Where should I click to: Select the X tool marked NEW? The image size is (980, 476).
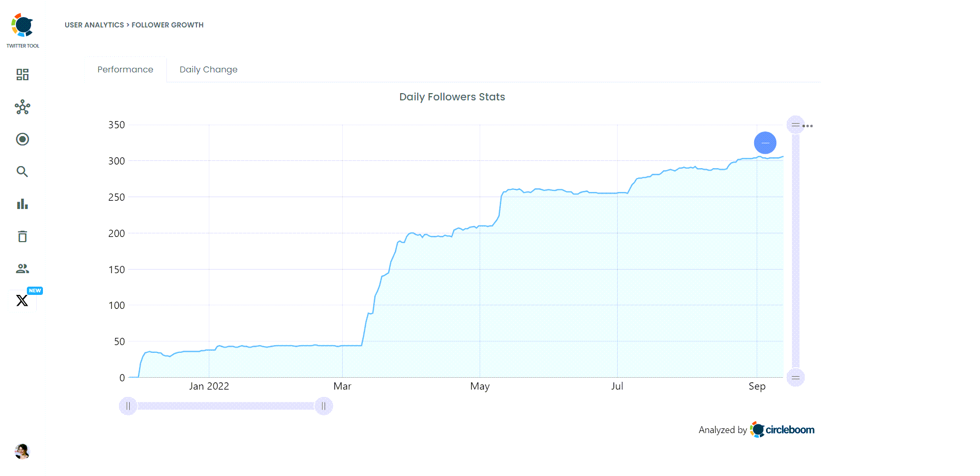click(x=22, y=300)
